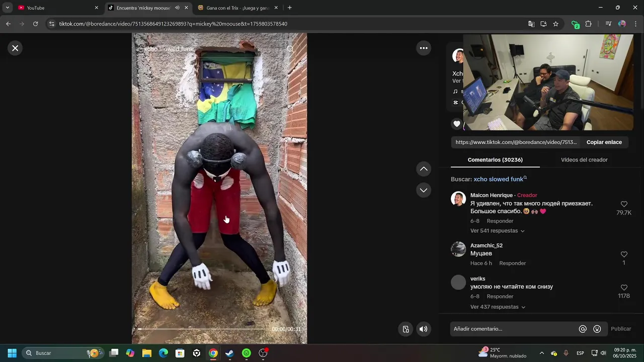Open the green extension with badge 2
Viewport: 644px width, 362px height.
[575, 24]
